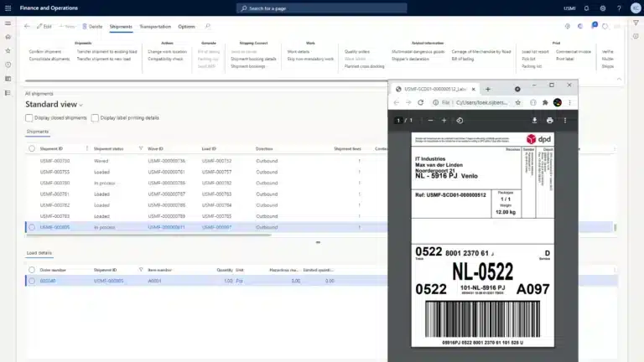Enable Display closed shipments checkbox
Viewport: 644px width, 362px height.
(29, 118)
